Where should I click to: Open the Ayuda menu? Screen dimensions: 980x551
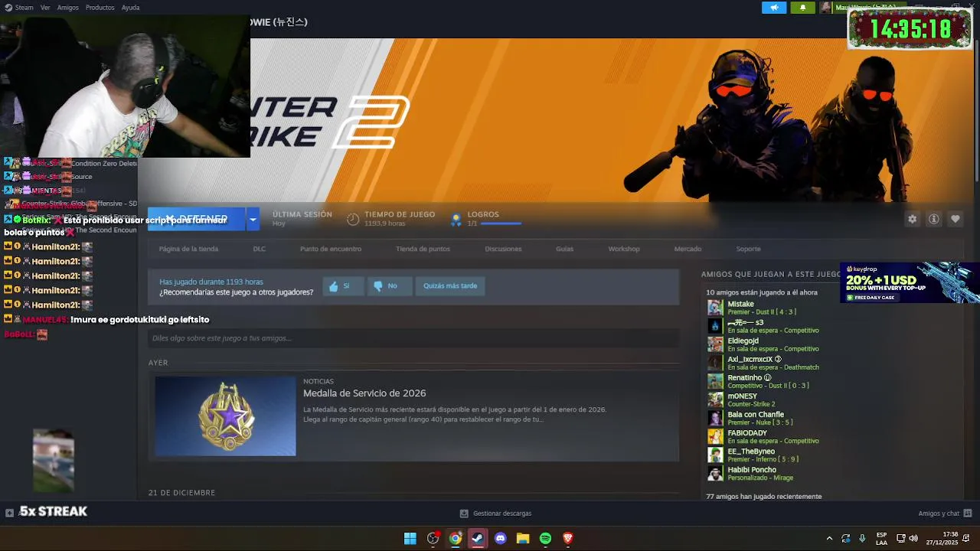point(130,8)
